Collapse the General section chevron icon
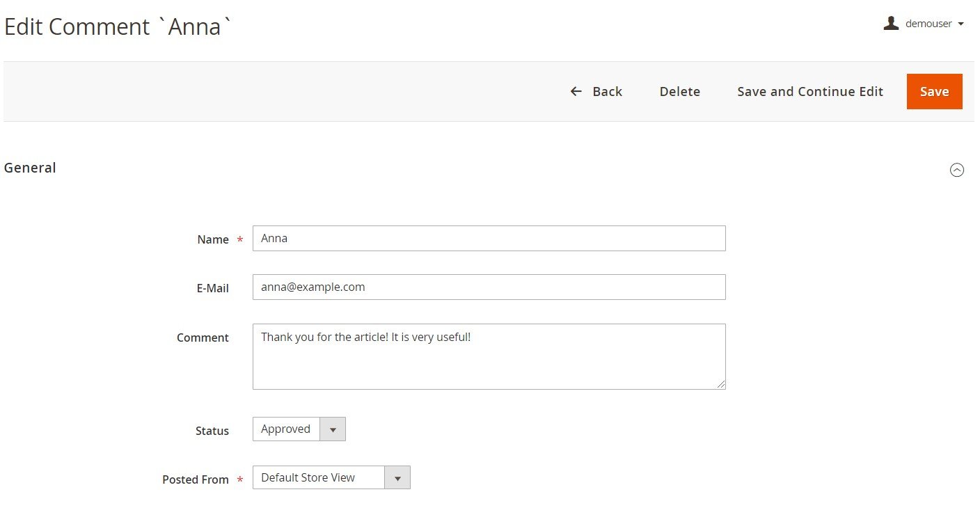 (957, 170)
